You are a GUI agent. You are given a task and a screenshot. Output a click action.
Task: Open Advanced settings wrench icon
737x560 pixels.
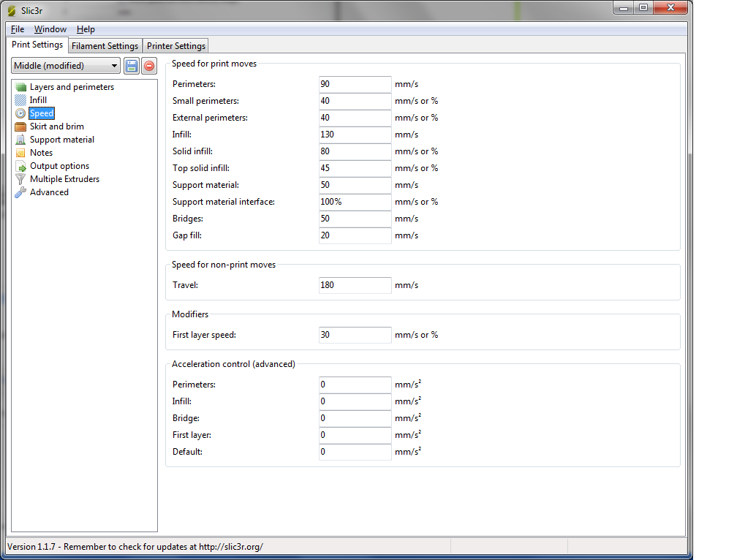[x=20, y=192]
